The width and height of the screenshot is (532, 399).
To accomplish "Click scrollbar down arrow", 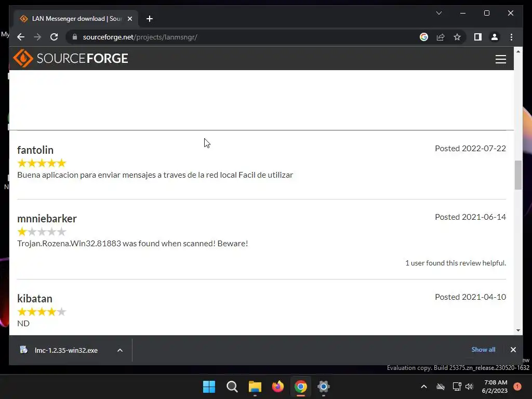I will 518,330.
